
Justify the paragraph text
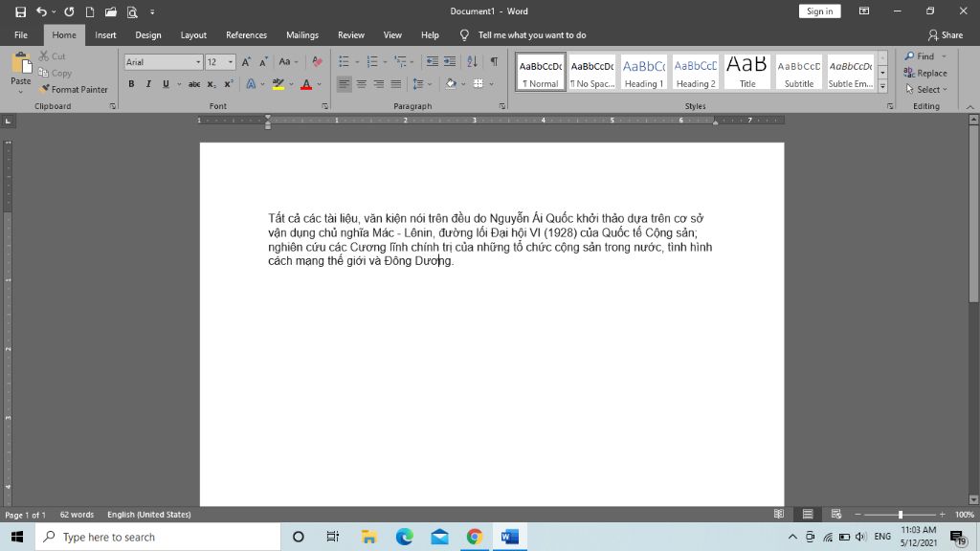(x=396, y=84)
